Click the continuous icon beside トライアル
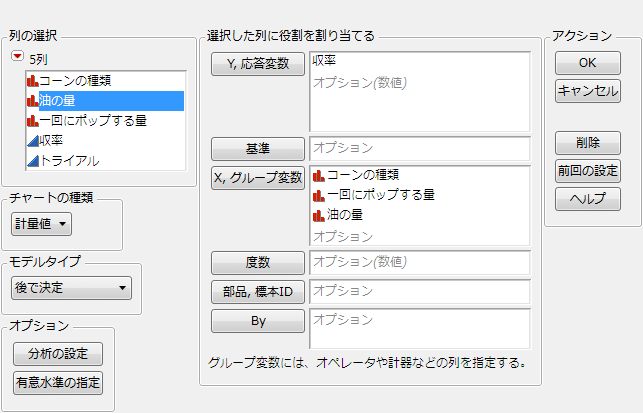 pos(32,160)
